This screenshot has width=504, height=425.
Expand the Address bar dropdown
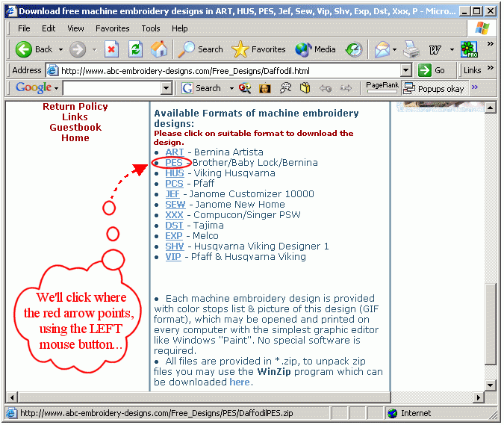coord(406,70)
